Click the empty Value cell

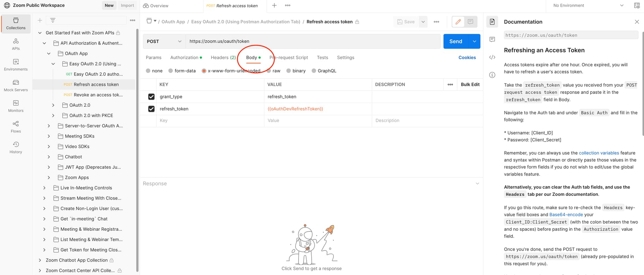pos(318,121)
